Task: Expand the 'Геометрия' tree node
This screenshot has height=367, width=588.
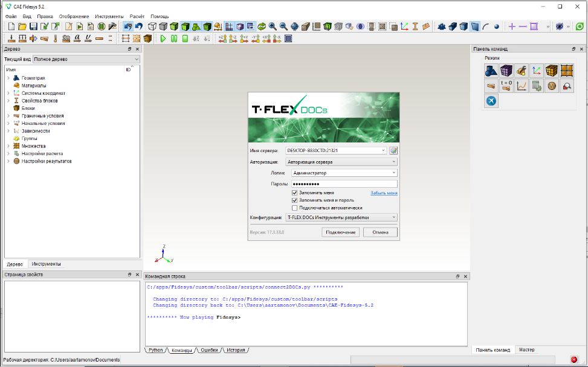Action: point(8,78)
